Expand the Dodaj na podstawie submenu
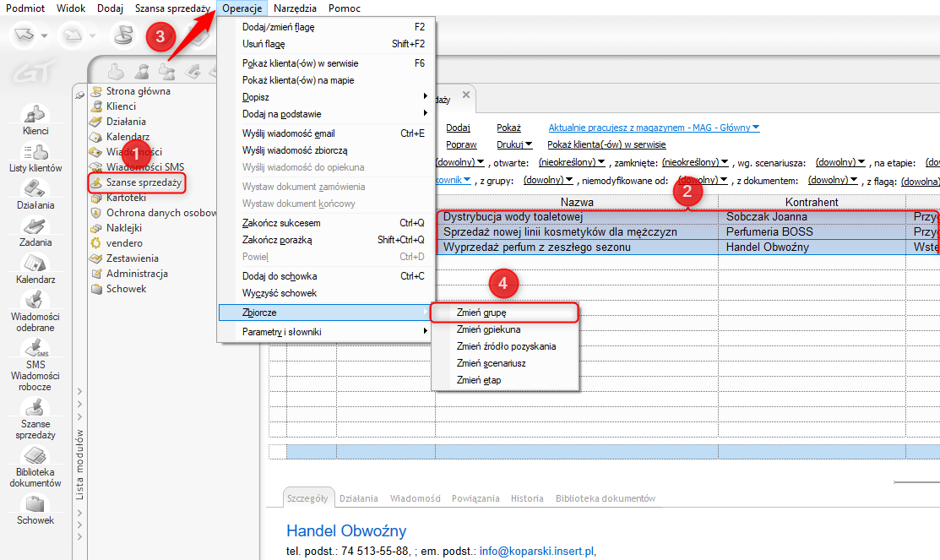This screenshot has height=560, width=940. click(x=325, y=113)
